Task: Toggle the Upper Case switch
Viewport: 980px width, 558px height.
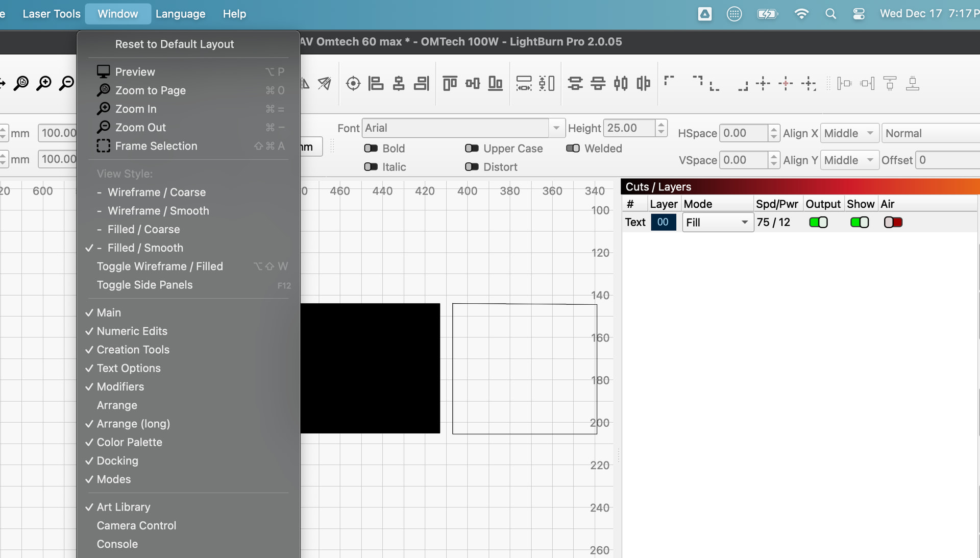Action: tap(472, 149)
